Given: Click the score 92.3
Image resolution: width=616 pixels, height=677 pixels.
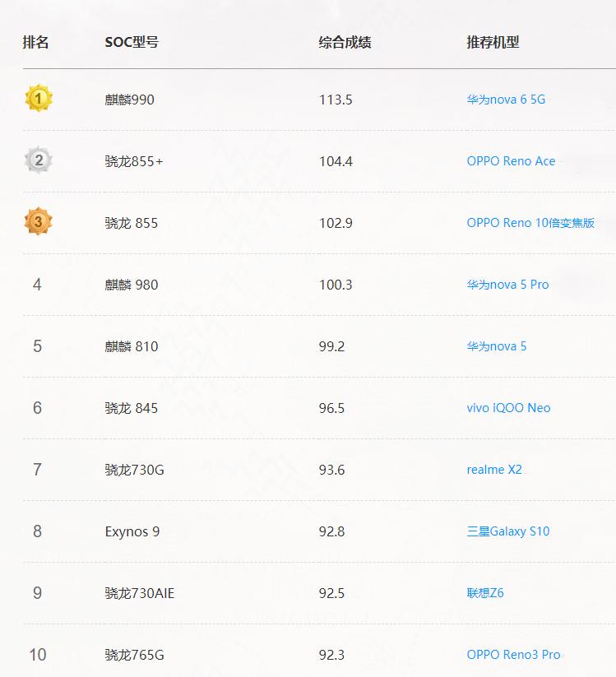Looking at the screenshot, I should click(331, 655).
